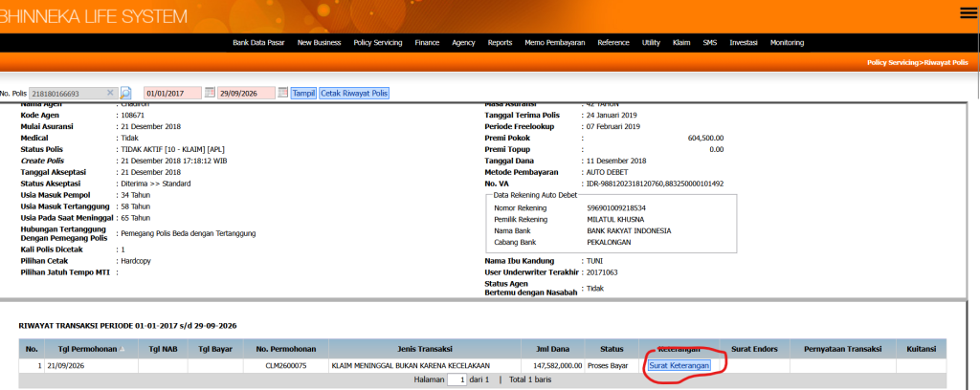
Task: Select Pilihan Cetak value Hardcopy
Action: tap(136, 261)
